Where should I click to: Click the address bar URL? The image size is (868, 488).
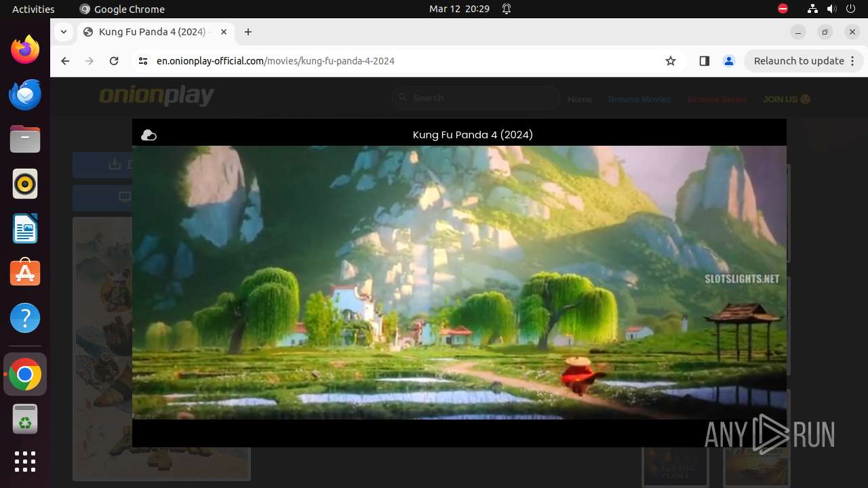point(275,61)
